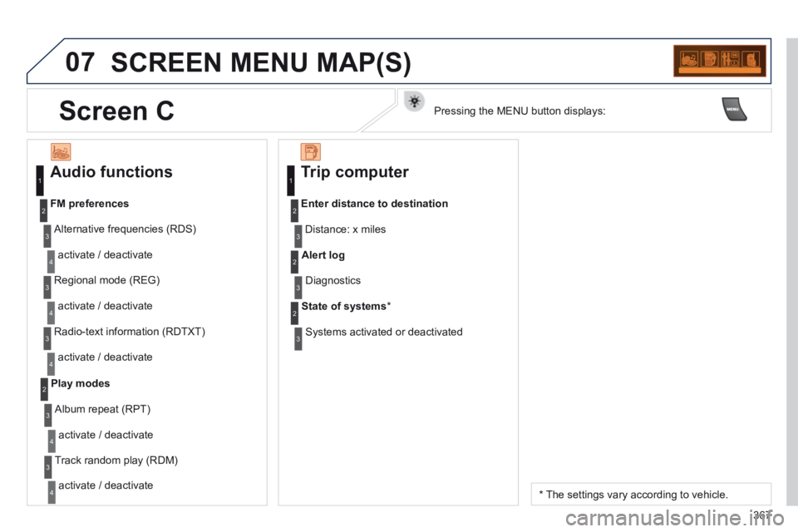Click Pressing the MENU button displays text
Viewport: 798px width, 532px height.
[520, 111]
